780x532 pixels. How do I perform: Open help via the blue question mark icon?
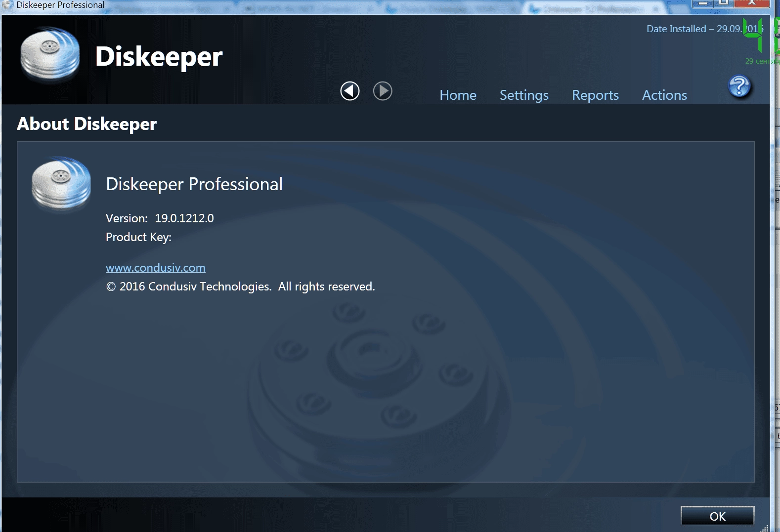coord(739,86)
